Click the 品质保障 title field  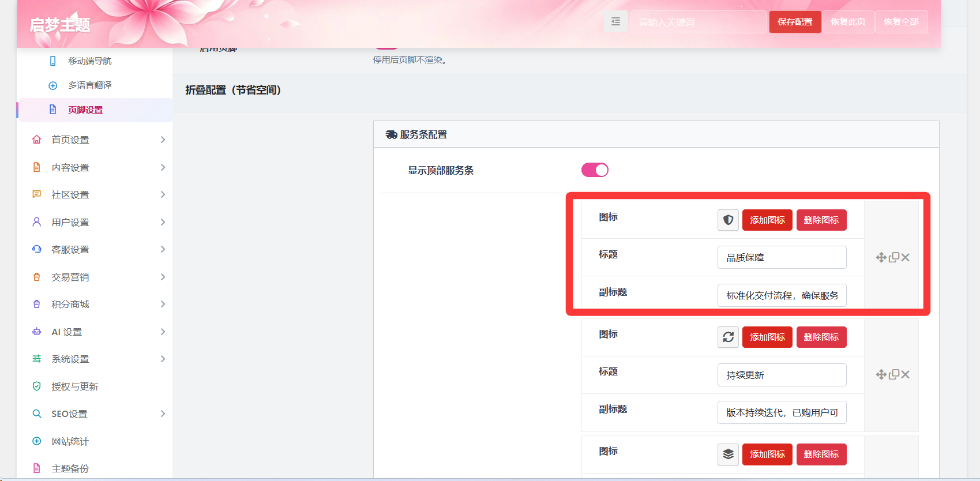pyautogui.click(x=782, y=257)
